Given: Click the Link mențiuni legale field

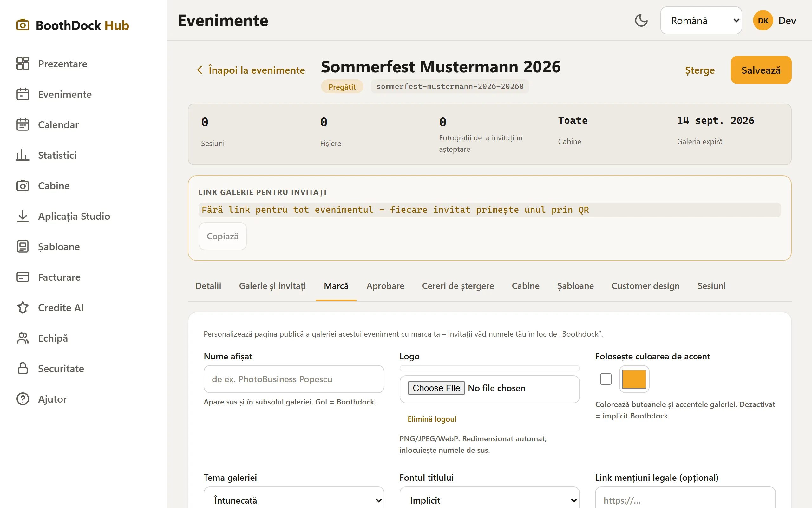Looking at the screenshot, I should point(685,500).
